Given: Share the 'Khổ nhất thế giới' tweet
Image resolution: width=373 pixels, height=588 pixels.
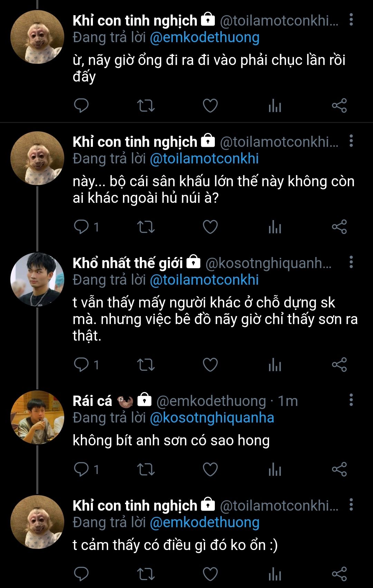Looking at the screenshot, I should tap(339, 365).
